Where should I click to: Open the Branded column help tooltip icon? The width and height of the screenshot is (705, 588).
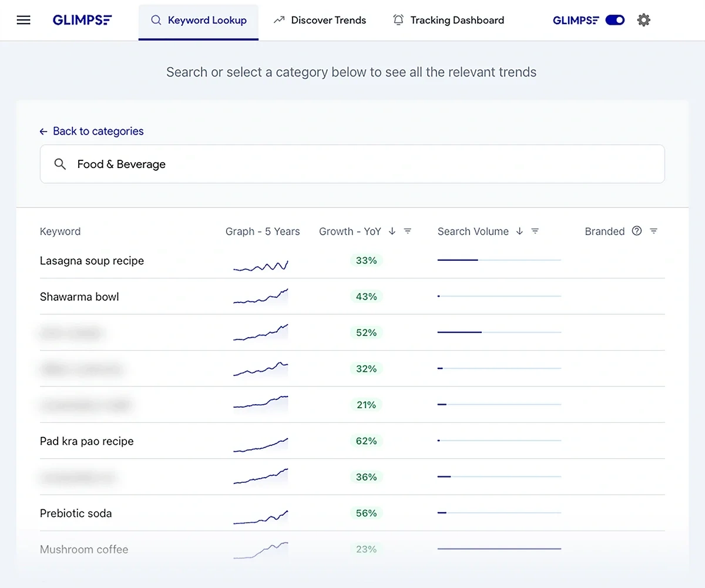(637, 231)
